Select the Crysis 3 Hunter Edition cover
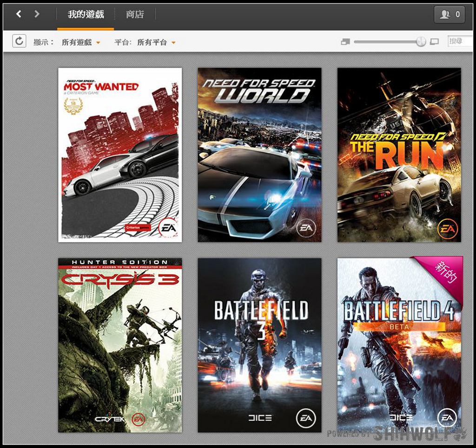 click(120, 345)
